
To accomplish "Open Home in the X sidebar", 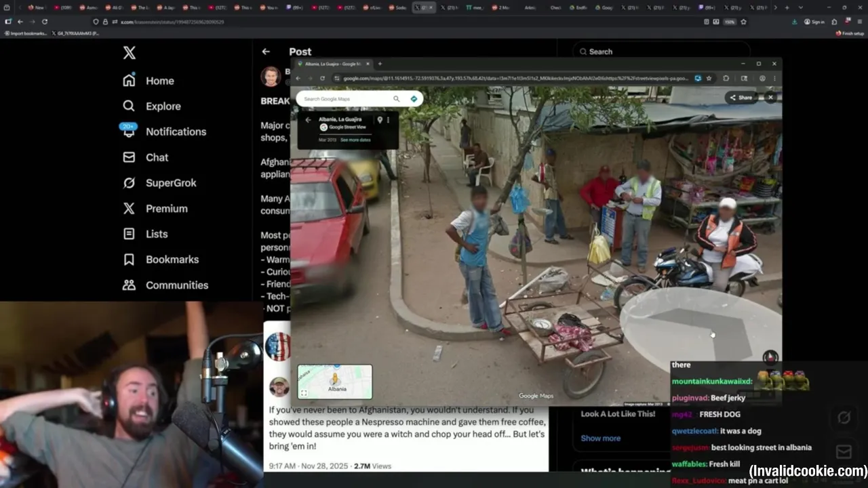I will coord(149,81).
